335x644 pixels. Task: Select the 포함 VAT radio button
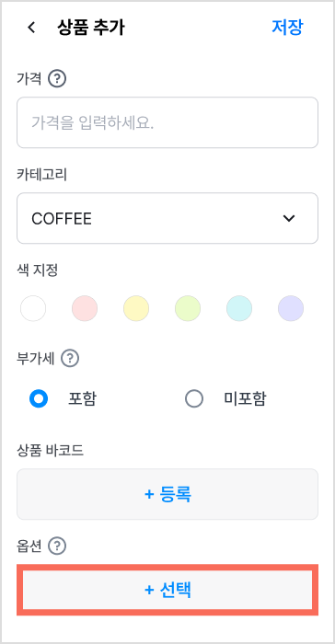[x=39, y=398]
